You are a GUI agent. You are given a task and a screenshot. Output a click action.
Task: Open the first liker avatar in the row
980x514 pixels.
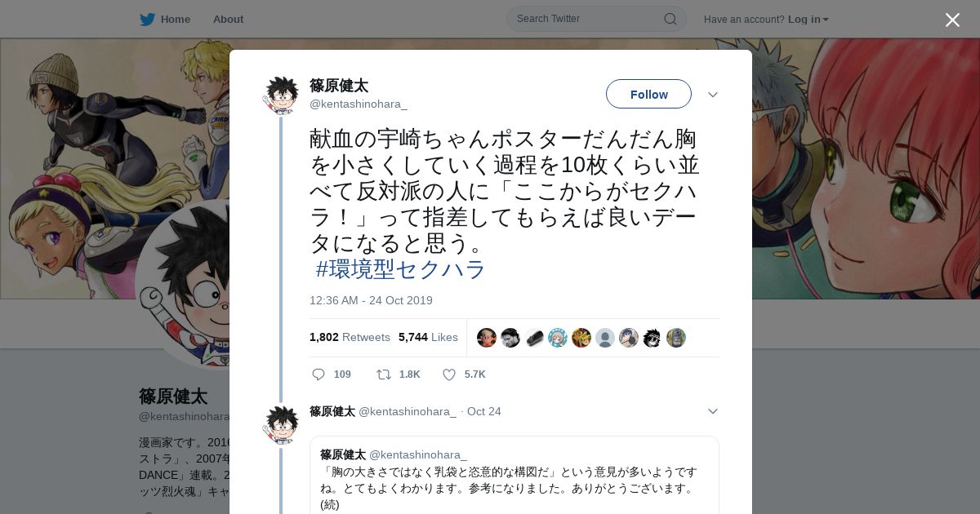487,338
